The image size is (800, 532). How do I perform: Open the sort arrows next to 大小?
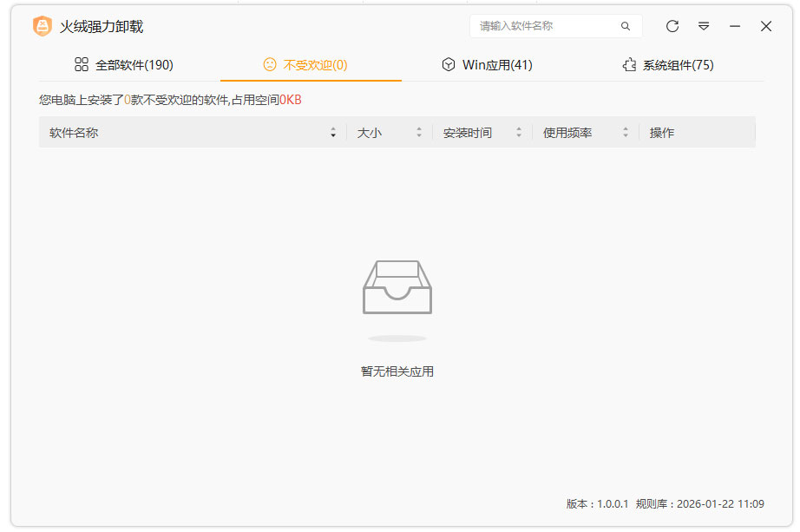tap(419, 132)
